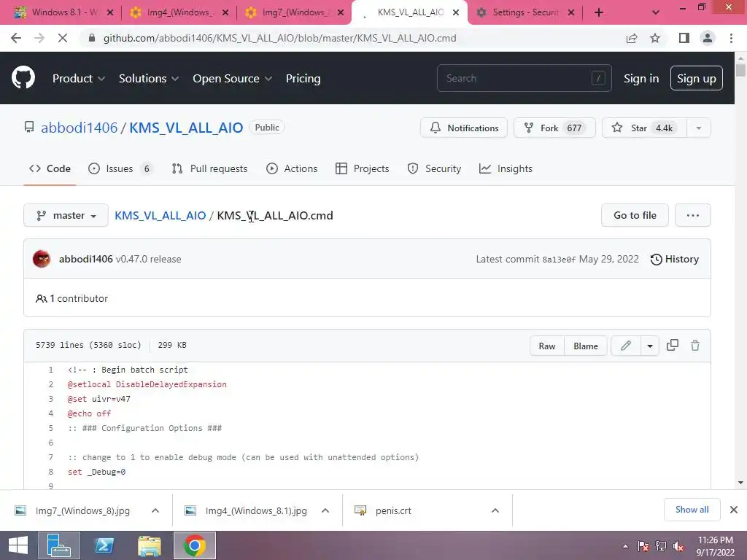Image resolution: width=747 pixels, height=560 pixels.
Task: Expand the Solutions menu
Action: [x=149, y=79]
